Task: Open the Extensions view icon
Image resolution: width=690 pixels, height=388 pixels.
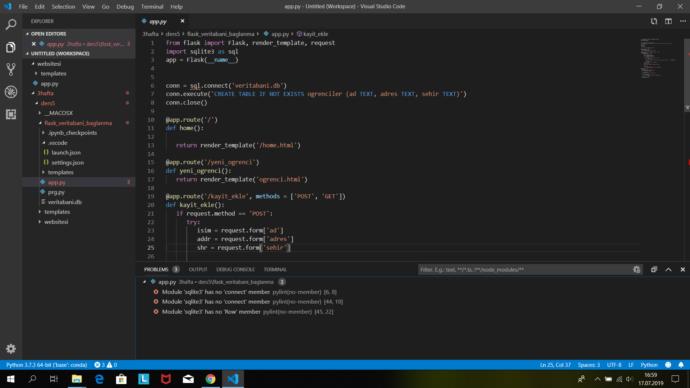Action: pos(11,114)
